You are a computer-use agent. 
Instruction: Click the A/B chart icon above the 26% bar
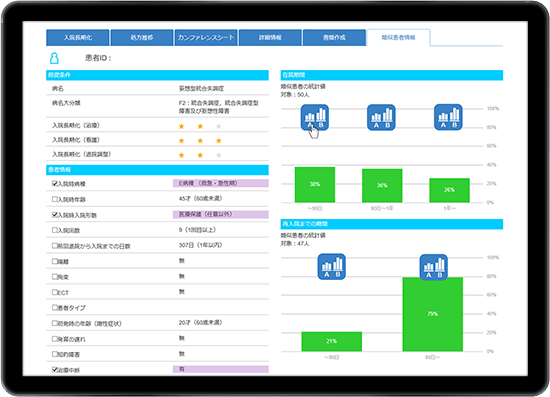[x=448, y=117]
